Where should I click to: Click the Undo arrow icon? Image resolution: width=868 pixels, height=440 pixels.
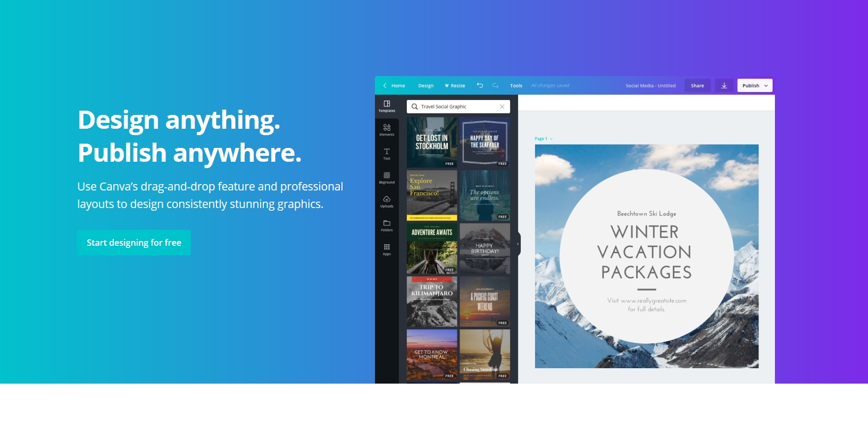pyautogui.click(x=480, y=85)
